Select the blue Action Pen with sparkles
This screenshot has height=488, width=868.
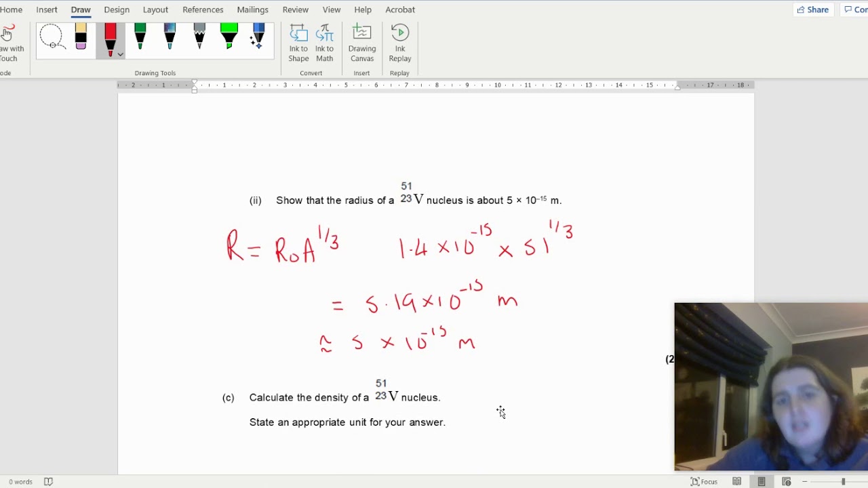[258, 37]
